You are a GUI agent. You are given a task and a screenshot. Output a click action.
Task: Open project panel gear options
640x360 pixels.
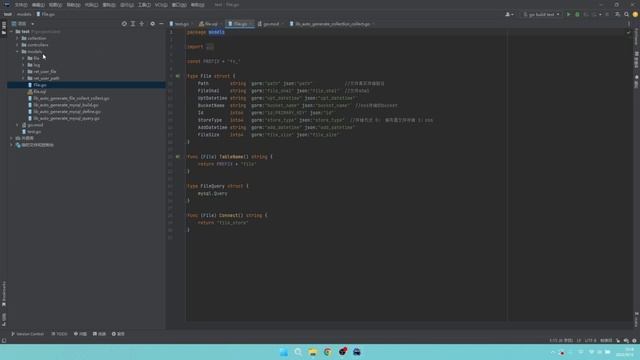[152, 24]
